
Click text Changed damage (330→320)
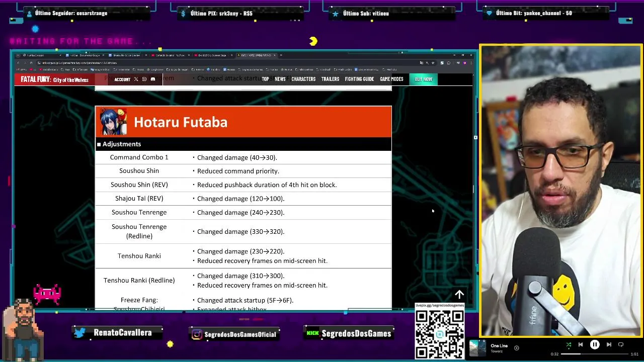pos(240,232)
